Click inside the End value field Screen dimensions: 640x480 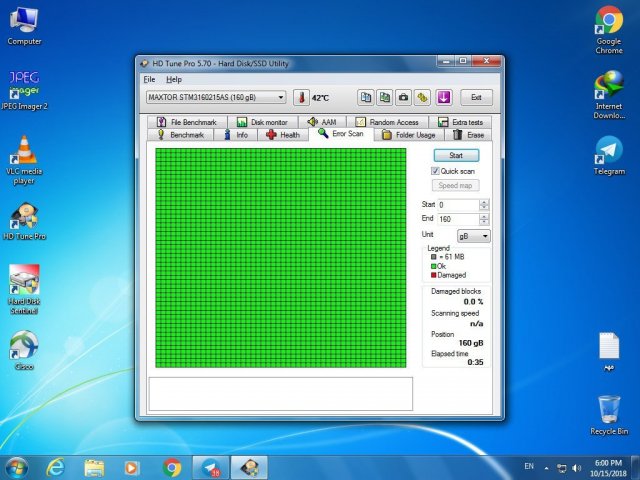(x=456, y=219)
